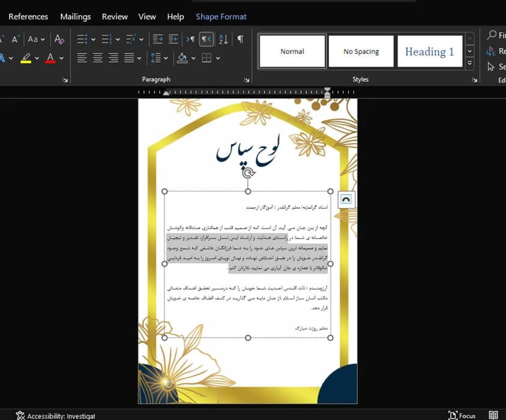506x420 pixels.
Task: Open text effects dropdown arrow
Action: [x=11, y=58]
